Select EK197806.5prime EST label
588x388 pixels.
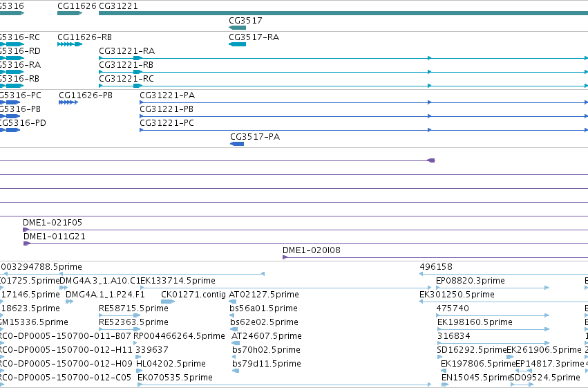tap(478, 364)
